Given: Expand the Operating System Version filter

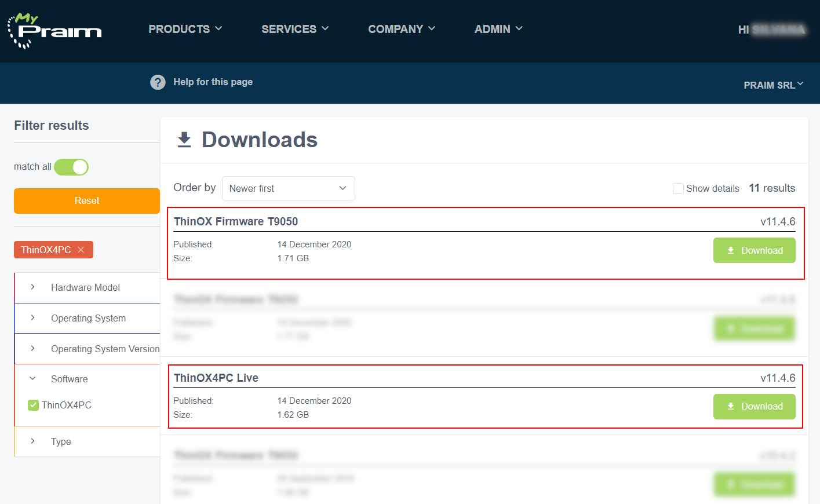Looking at the screenshot, I should pyautogui.click(x=88, y=349).
